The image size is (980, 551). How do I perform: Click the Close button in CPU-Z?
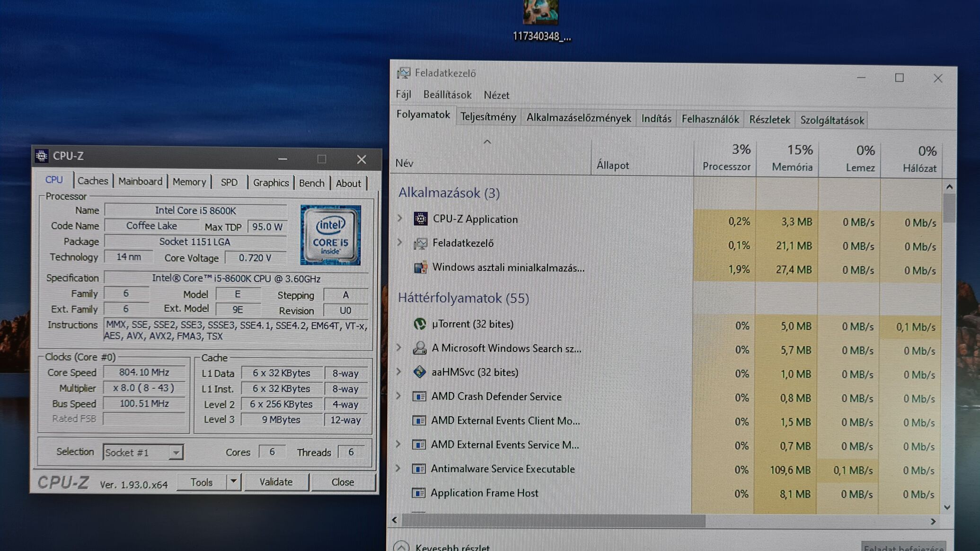point(343,482)
